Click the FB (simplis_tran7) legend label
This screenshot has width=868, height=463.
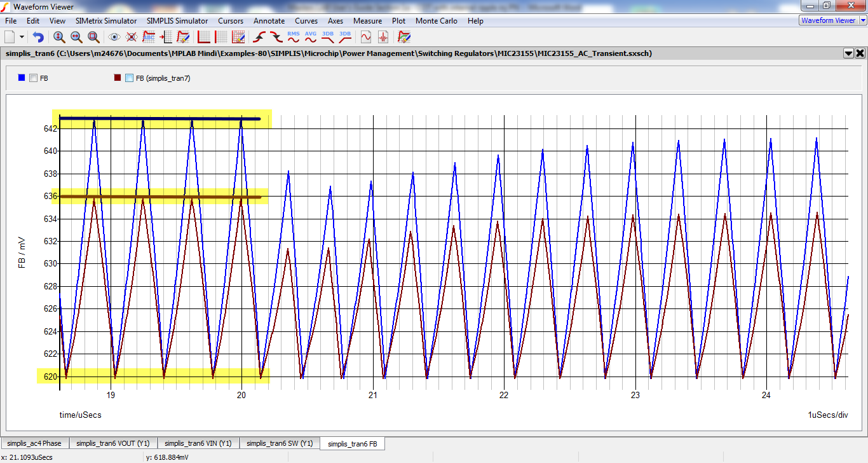click(163, 78)
